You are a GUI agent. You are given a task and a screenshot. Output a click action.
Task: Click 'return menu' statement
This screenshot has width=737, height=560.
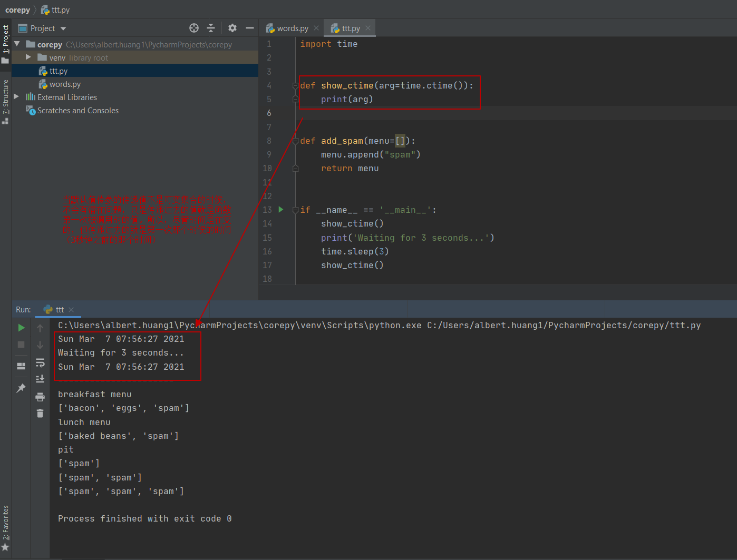click(x=350, y=169)
